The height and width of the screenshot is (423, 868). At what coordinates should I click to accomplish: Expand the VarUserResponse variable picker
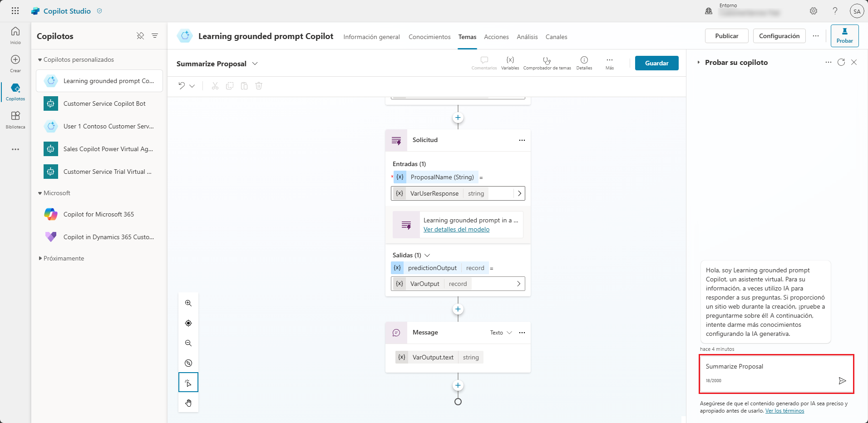tap(519, 193)
